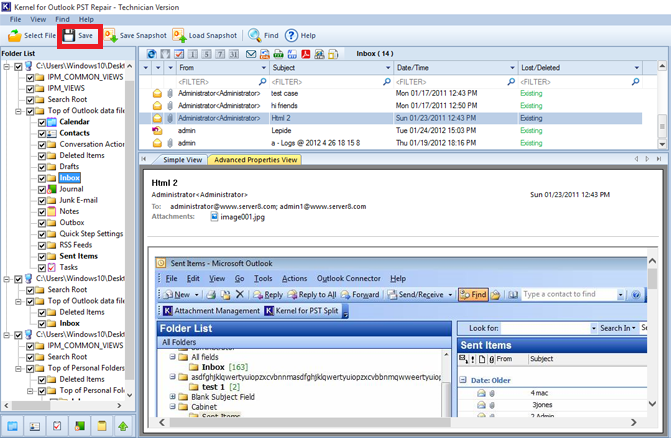Click the green up arrow in the bottom-left bar
The image size is (671, 438).
[x=123, y=426]
